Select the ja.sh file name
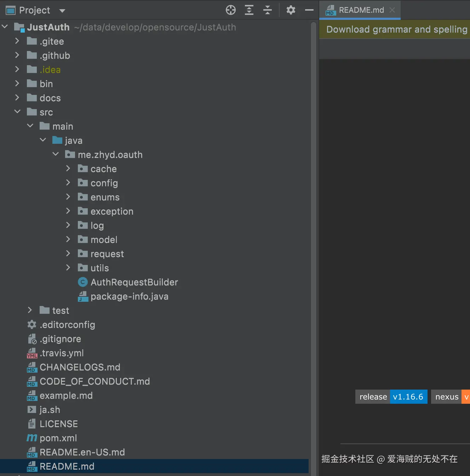The image size is (470, 476). 50,410
